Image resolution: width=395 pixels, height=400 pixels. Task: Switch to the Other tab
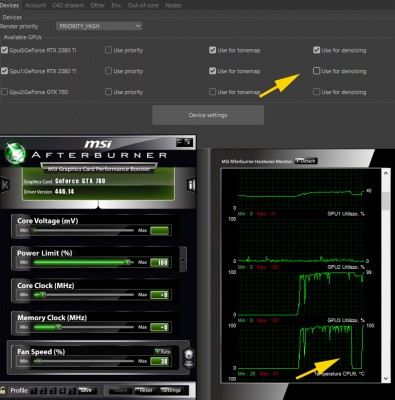[98, 5]
